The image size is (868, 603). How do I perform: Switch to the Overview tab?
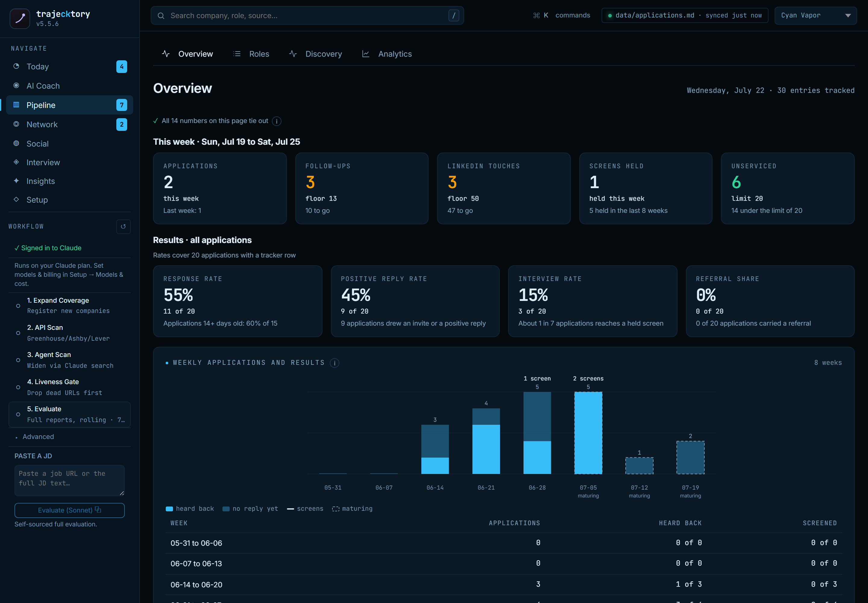187,54
